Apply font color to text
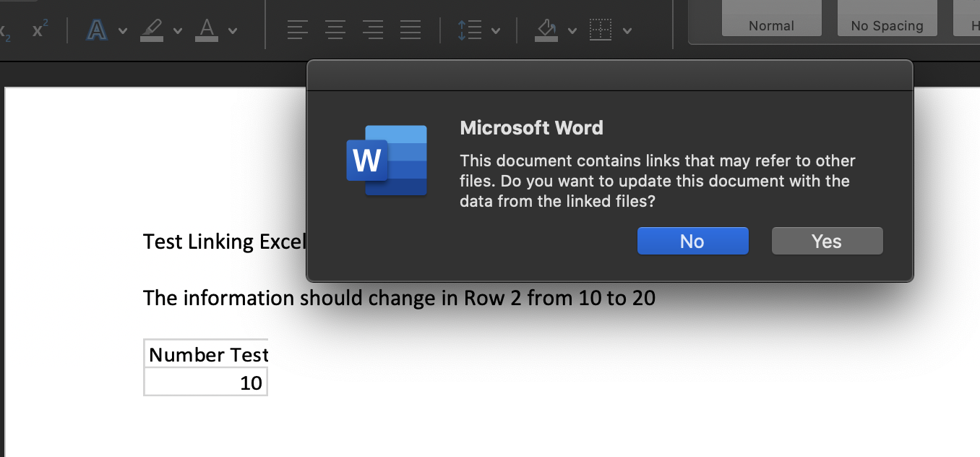This screenshot has width=980, height=457. 207,30
